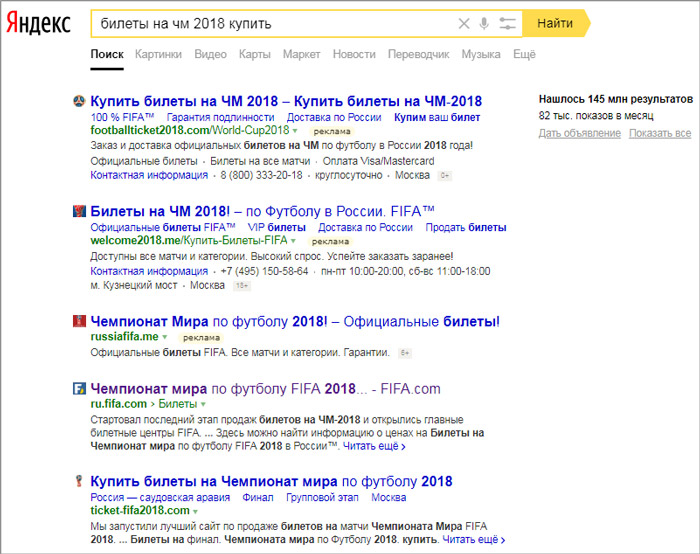The width and height of the screenshot is (700, 554).
Task: Click the 'Дать объявление' link
Action: tap(579, 133)
